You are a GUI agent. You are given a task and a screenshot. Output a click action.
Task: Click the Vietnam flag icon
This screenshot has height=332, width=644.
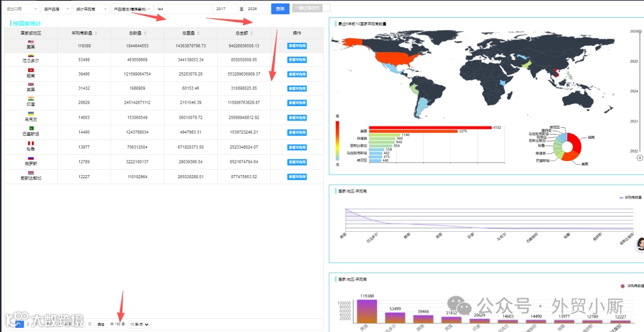(31, 70)
